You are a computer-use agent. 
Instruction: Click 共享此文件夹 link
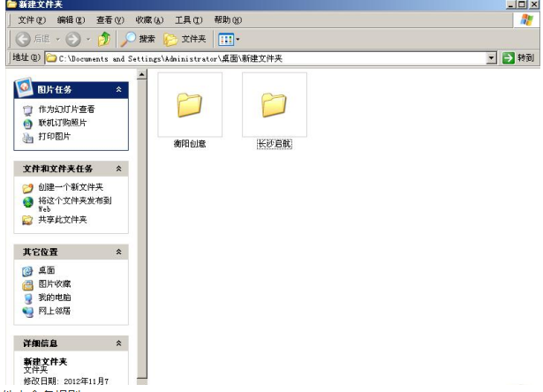pyautogui.click(x=63, y=220)
